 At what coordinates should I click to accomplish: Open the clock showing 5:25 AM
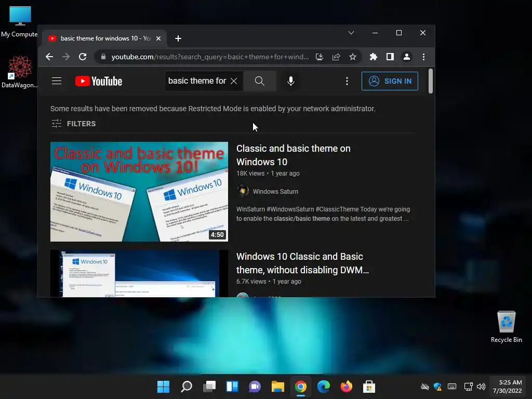click(x=507, y=387)
